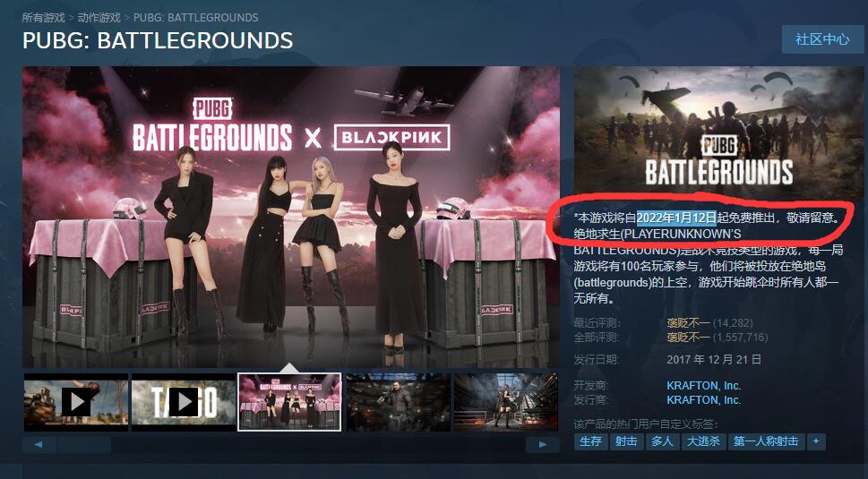Click the left arrow of thumbnail strip
Image resolution: width=868 pixels, height=479 pixels.
pos(39,444)
